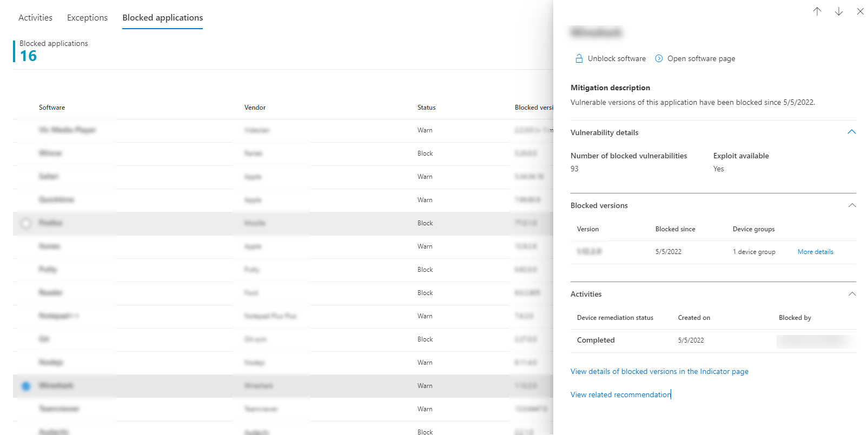
Task: Collapse the Activities section chevron
Action: (852, 294)
